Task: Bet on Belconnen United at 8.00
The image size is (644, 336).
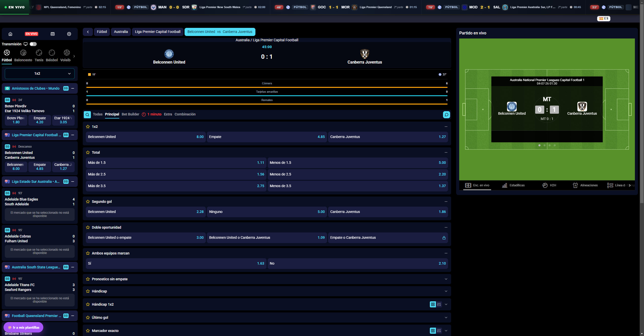Action: (x=146, y=137)
